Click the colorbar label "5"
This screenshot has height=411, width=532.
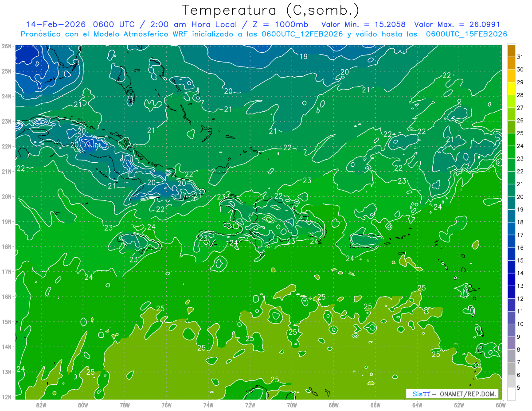pyautogui.click(x=519, y=388)
